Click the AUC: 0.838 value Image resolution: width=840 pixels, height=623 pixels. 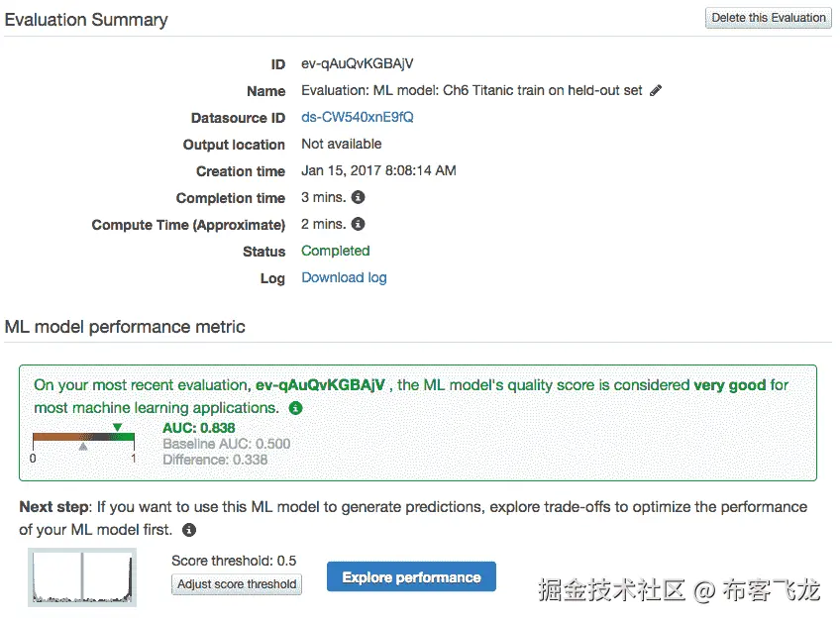[x=199, y=428]
